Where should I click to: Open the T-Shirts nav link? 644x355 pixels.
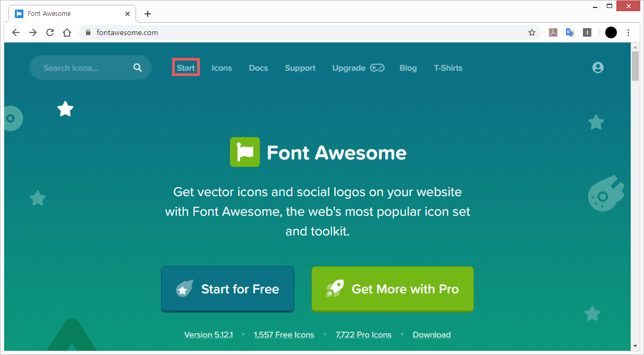click(448, 68)
